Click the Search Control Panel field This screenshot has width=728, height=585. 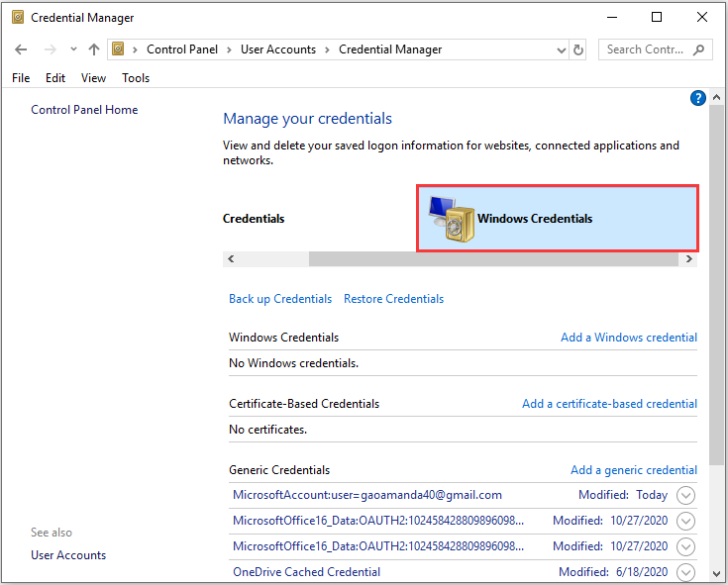(644, 49)
